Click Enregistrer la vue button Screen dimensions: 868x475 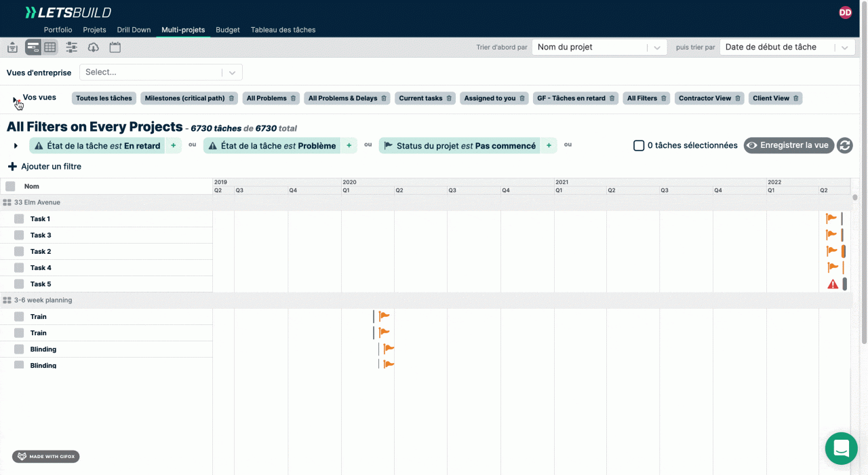click(x=789, y=145)
